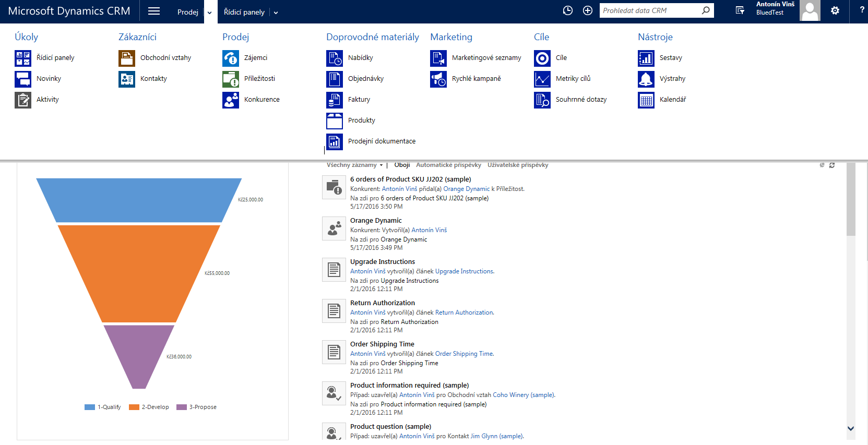
Task: Open the Return Authorization article link
Action: [464, 312]
